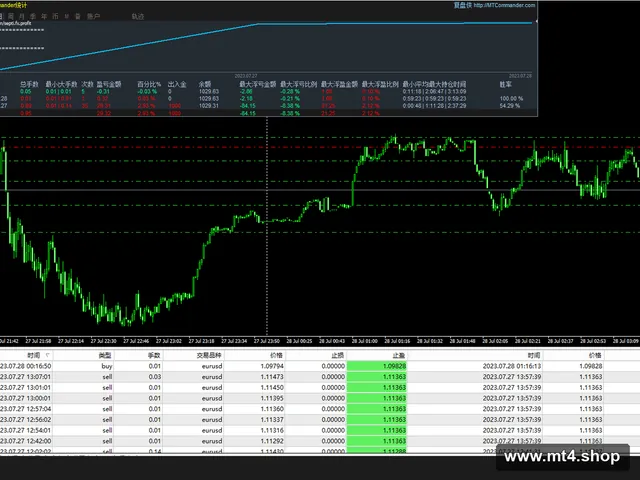Select the sell order opened 12:42:00

click(x=320, y=441)
